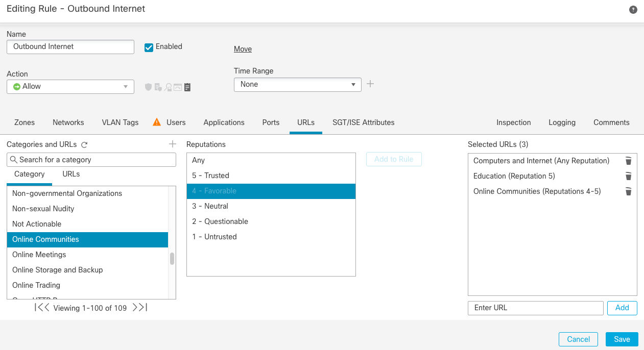Image resolution: width=644 pixels, height=350 pixels.
Task: Click the category list scrollbar thumb
Action: [172, 259]
